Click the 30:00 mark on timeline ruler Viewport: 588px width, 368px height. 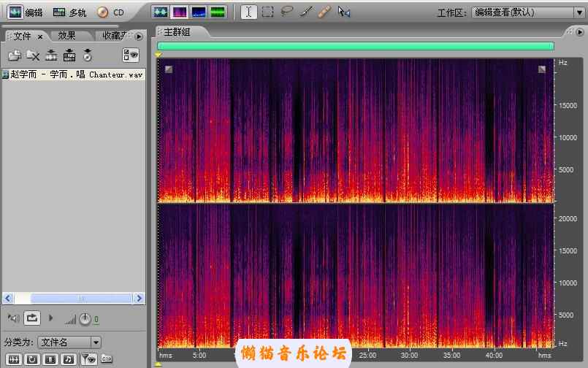(x=409, y=356)
